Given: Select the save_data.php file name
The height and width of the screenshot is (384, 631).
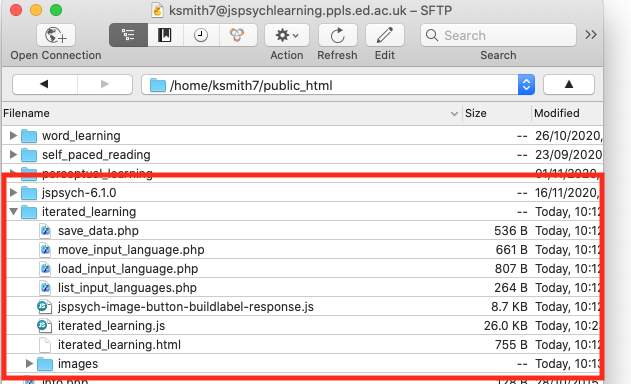Looking at the screenshot, I should point(98,231).
